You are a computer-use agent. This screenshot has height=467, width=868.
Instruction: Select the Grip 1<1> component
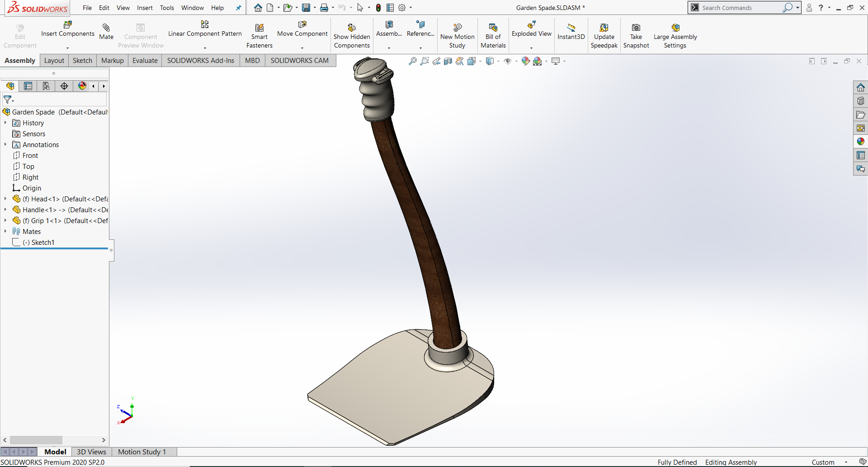click(x=60, y=220)
